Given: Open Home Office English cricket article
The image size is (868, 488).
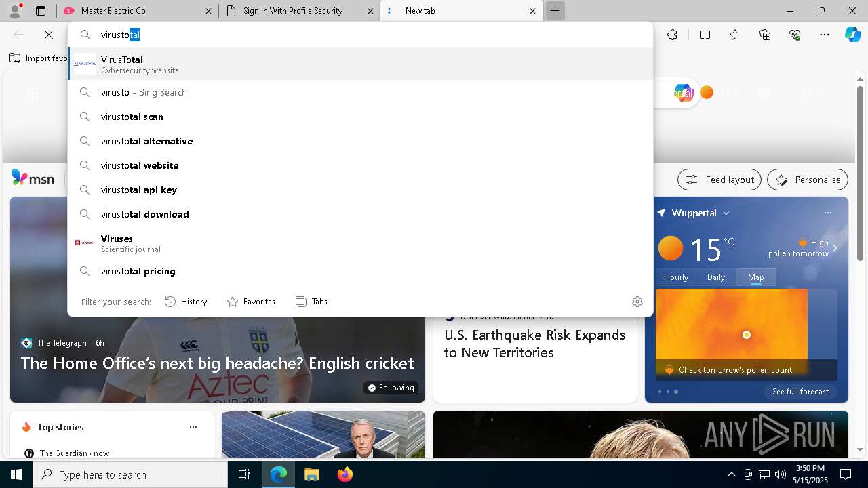Looking at the screenshot, I should point(218,363).
